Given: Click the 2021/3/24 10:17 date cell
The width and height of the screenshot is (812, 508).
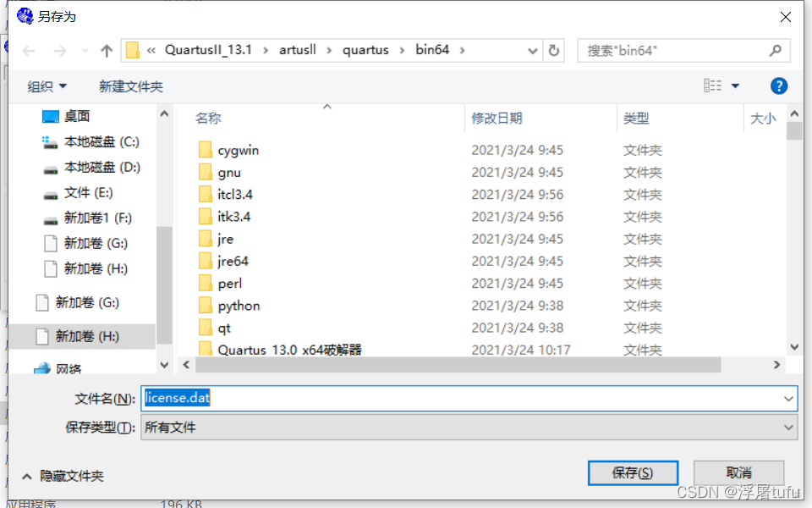Looking at the screenshot, I should 520,350.
